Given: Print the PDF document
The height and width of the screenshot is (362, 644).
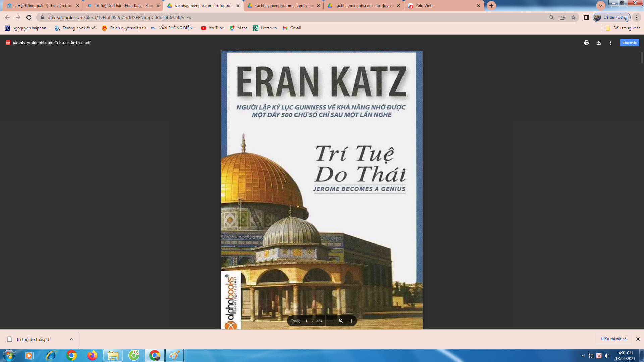Looking at the screenshot, I should point(586,43).
